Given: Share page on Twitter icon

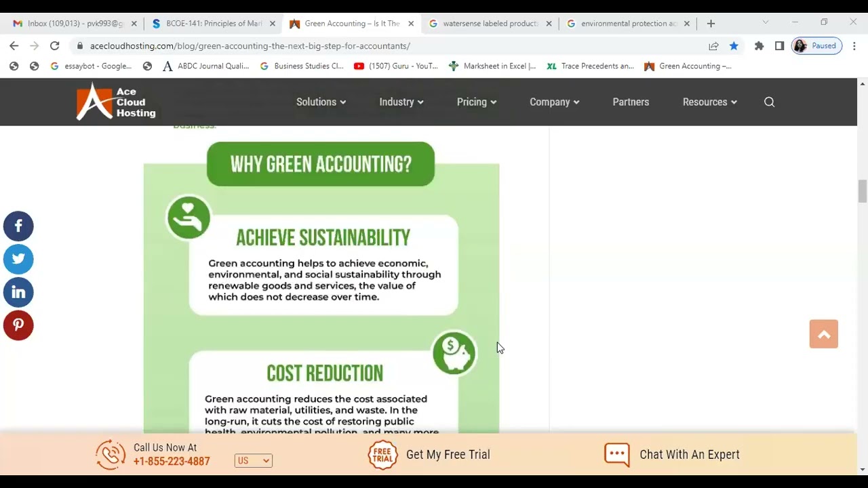Looking at the screenshot, I should pos(18,259).
